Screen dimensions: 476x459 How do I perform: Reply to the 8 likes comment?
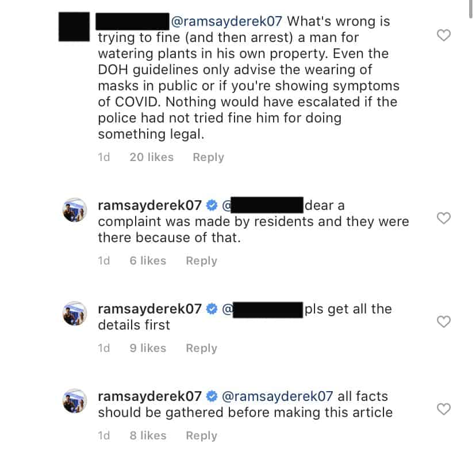(202, 435)
